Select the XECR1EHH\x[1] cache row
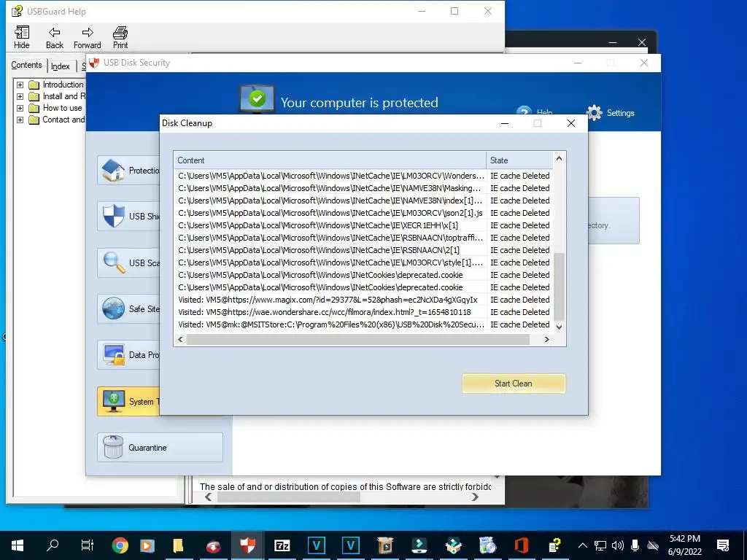 [363, 225]
